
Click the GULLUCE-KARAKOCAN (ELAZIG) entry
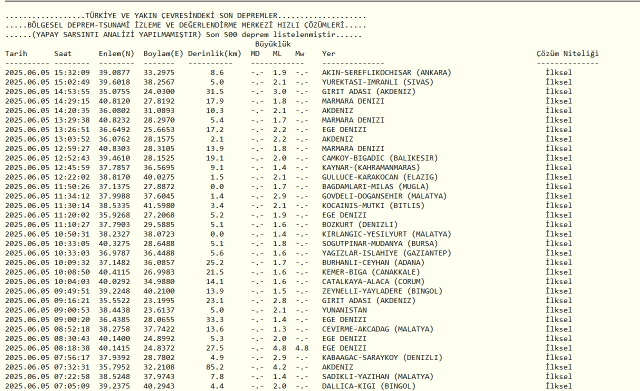[x=380, y=177]
